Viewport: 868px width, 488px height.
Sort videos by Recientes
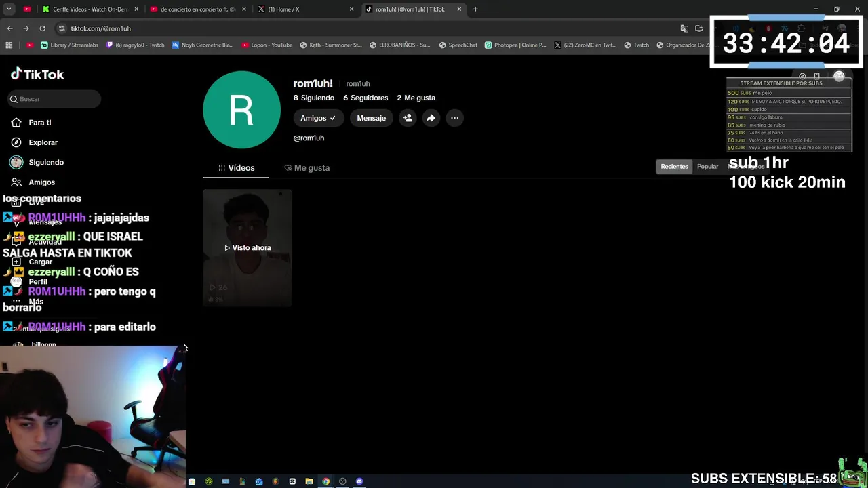pyautogui.click(x=674, y=166)
